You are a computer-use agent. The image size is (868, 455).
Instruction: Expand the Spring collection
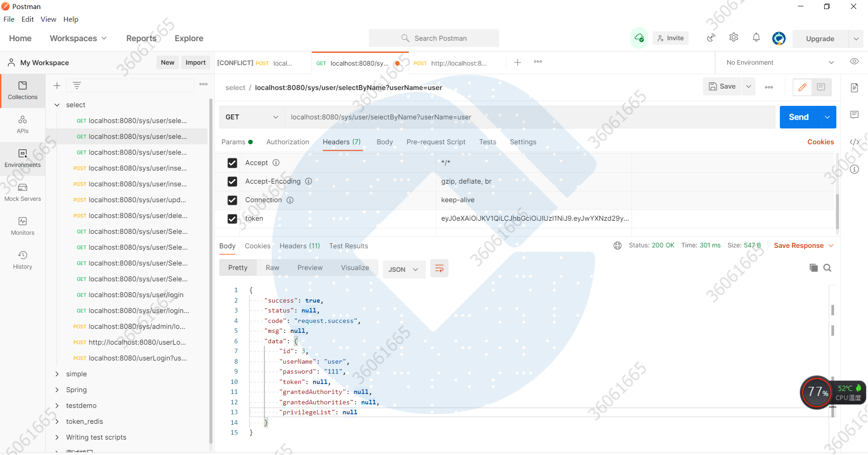[x=57, y=390]
